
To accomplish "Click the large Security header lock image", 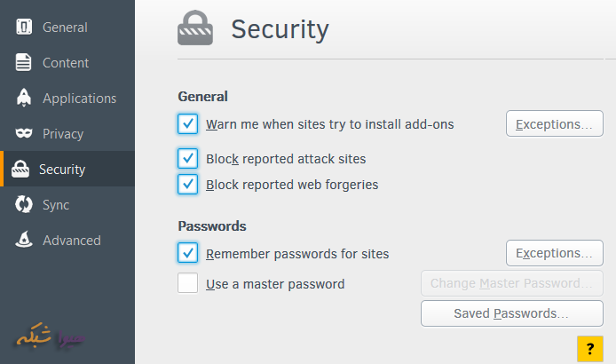I will (195, 29).
